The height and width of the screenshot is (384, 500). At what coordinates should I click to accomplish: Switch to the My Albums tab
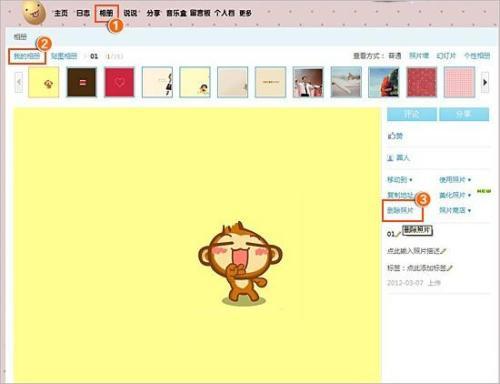click(27, 56)
